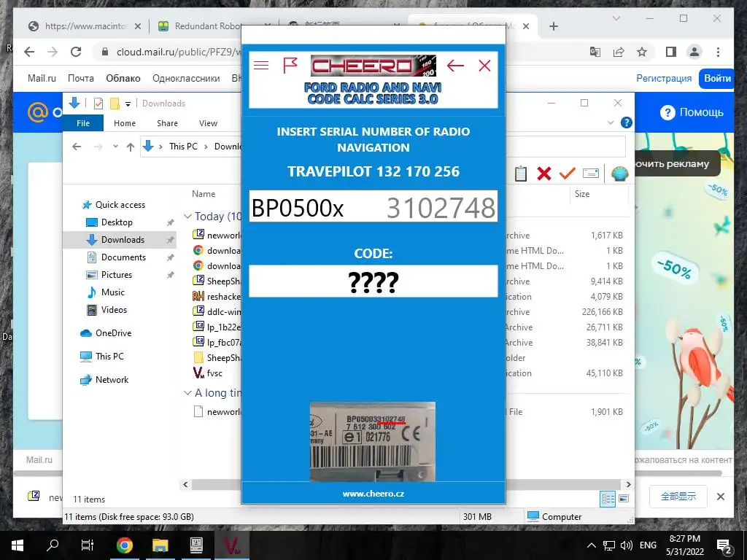747x560 pixels.
Task: Click the red flag language icon
Action: (x=290, y=65)
